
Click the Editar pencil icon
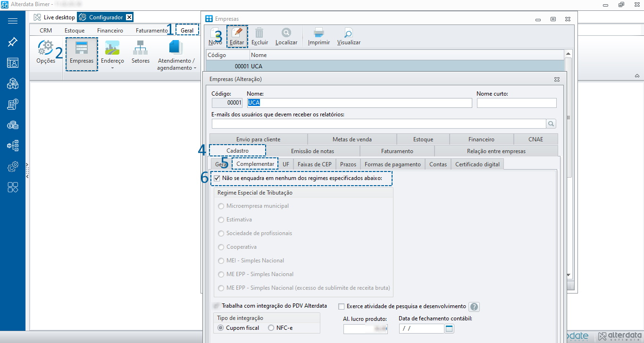(x=237, y=33)
